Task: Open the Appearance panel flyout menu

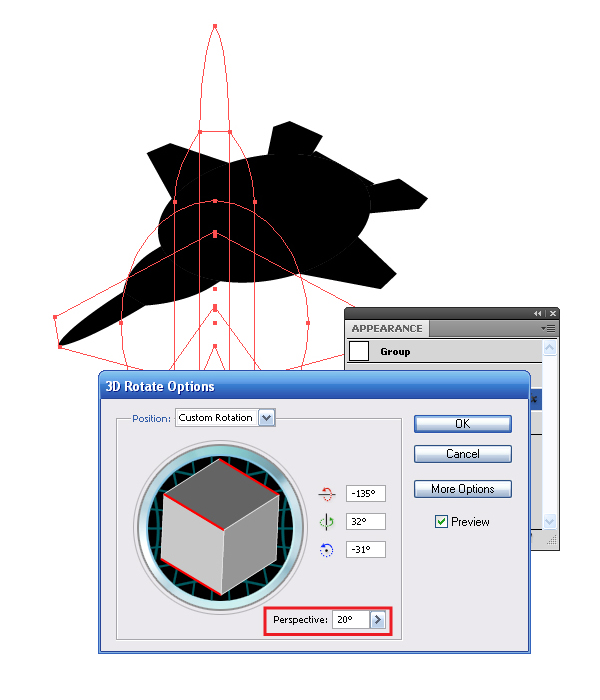Action: pos(549,329)
